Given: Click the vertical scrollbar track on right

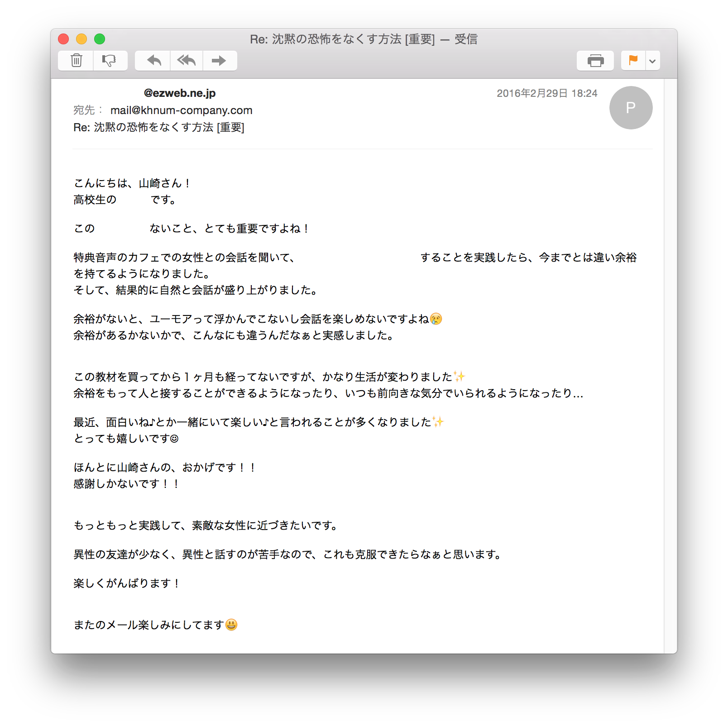Looking at the screenshot, I should [x=670, y=366].
